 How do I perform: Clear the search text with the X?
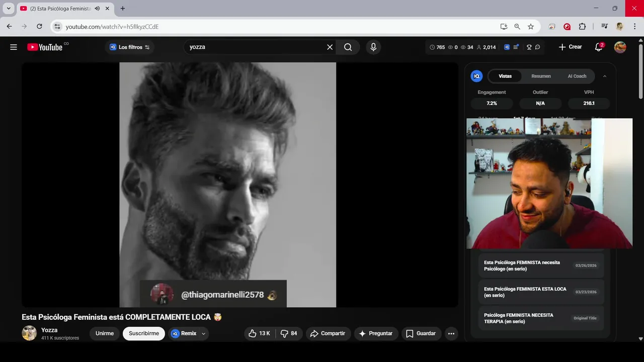pos(330,47)
